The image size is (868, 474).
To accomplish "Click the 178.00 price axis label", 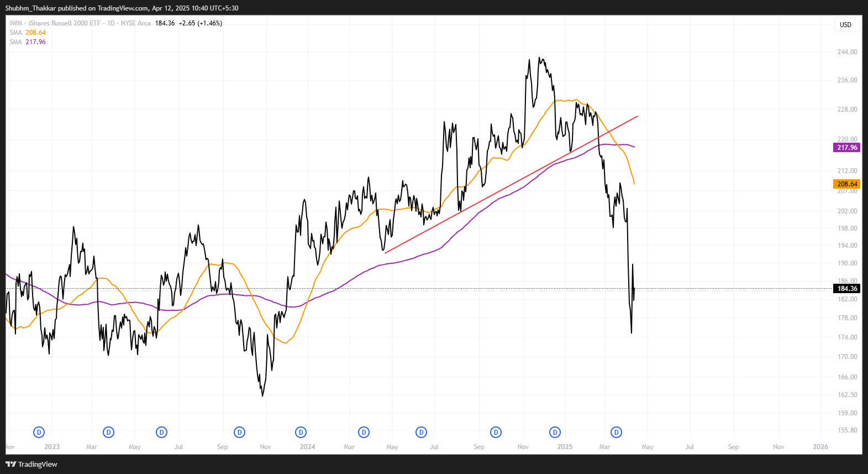I will pos(847,318).
